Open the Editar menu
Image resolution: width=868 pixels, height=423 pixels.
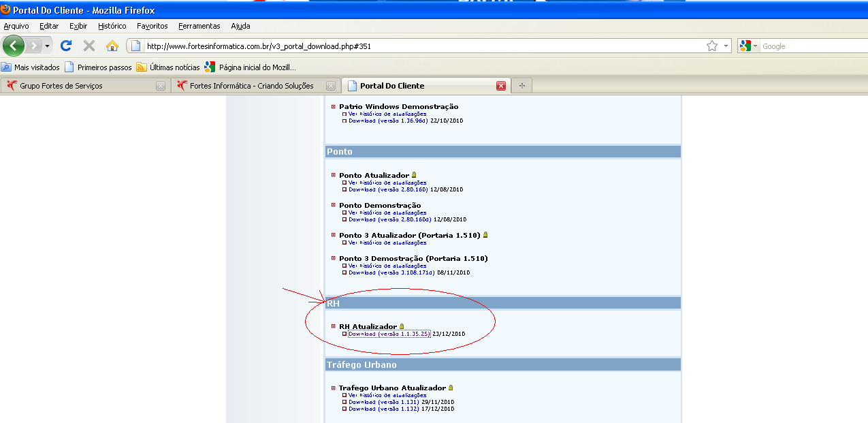pyautogui.click(x=49, y=26)
